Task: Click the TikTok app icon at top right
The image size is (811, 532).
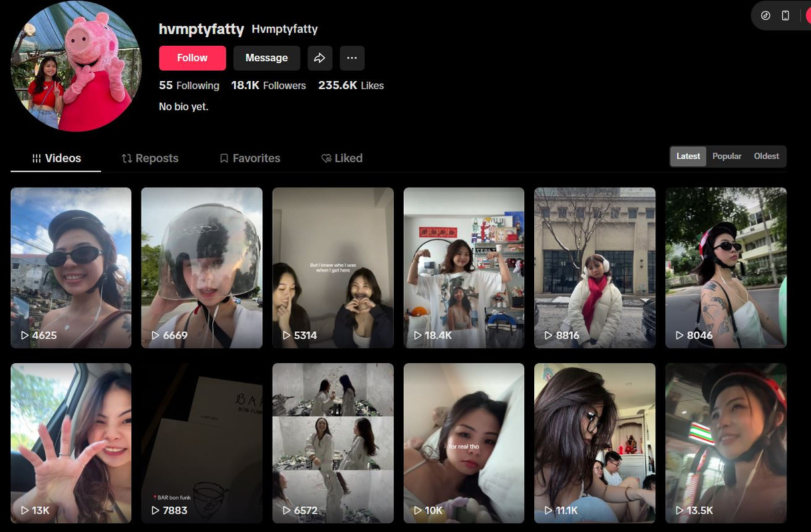Action: point(766,15)
